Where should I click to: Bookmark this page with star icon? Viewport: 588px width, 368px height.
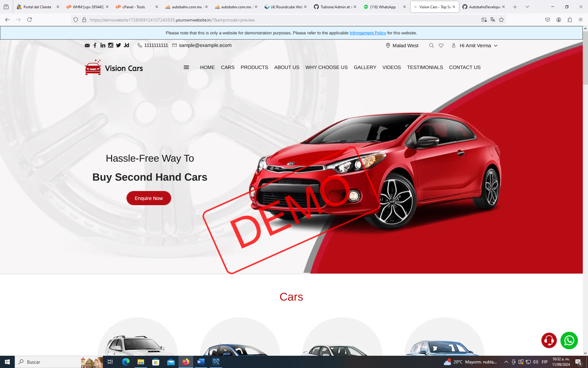[501, 20]
